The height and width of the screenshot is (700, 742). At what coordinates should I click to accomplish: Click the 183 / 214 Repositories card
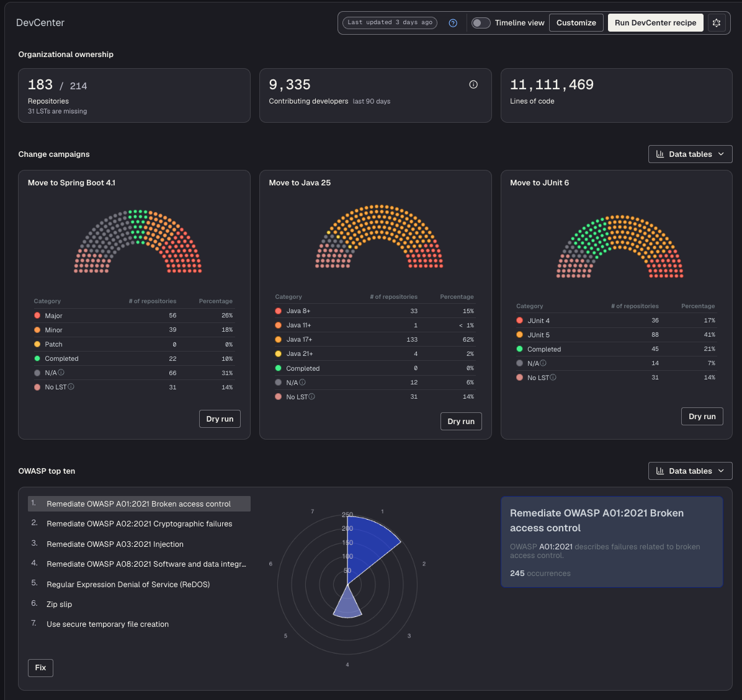click(135, 95)
